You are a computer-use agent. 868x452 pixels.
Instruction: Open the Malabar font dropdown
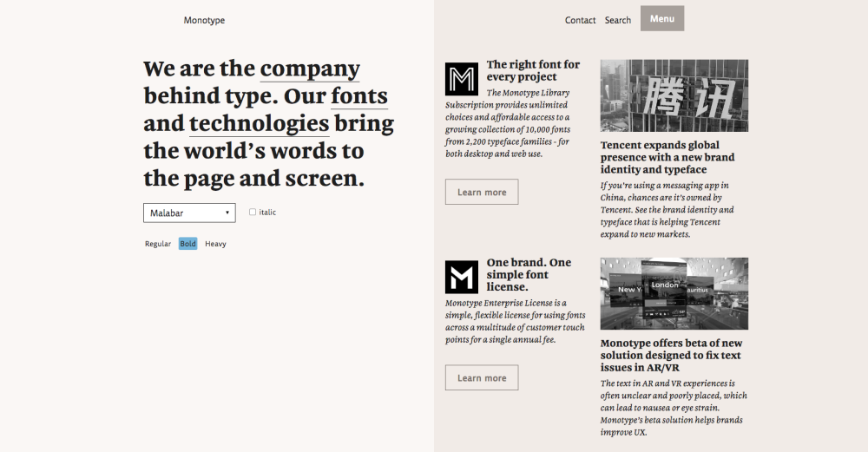pos(189,213)
